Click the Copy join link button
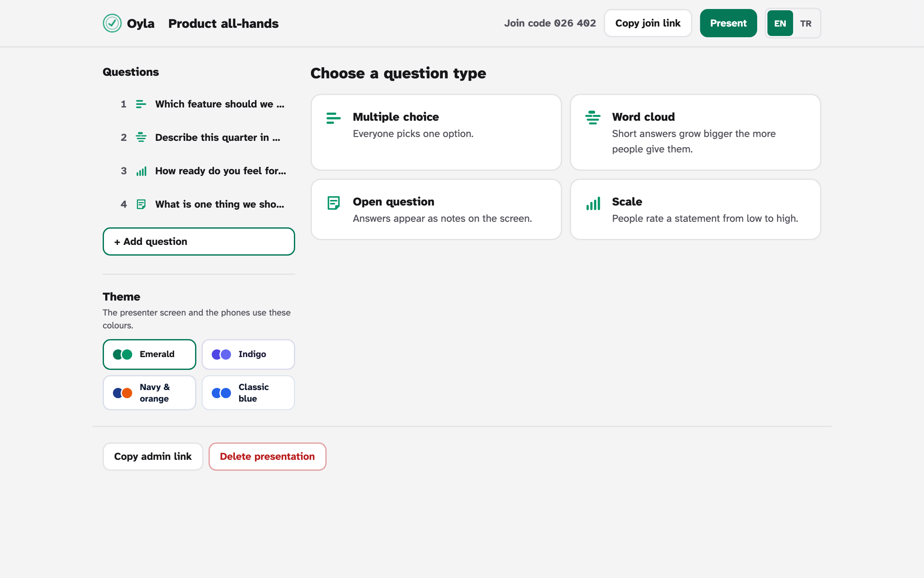 (x=648, y=23)
